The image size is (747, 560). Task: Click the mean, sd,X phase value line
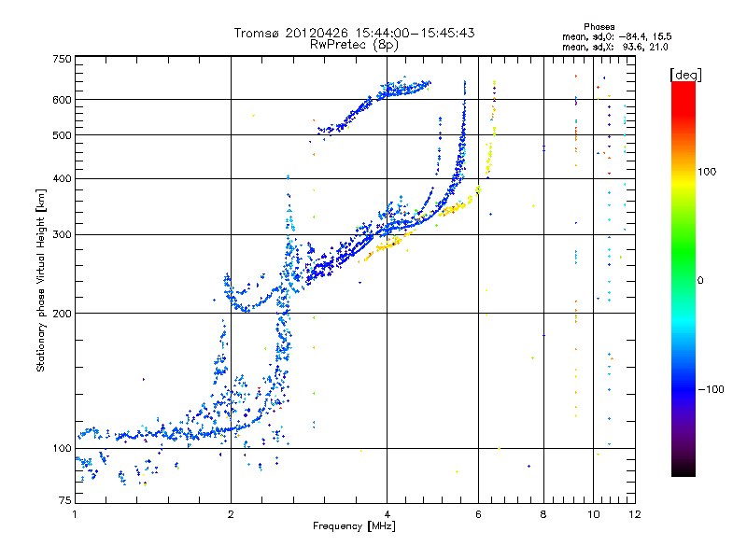tap(615, 47)
